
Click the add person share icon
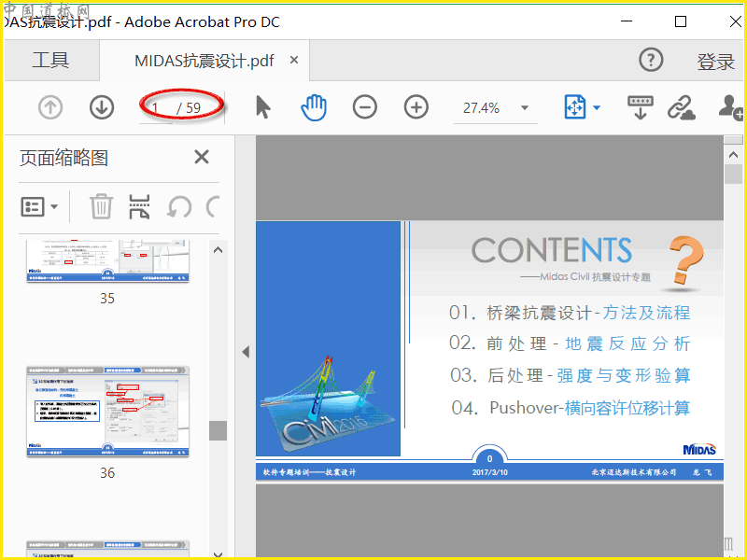coord(730,107)
